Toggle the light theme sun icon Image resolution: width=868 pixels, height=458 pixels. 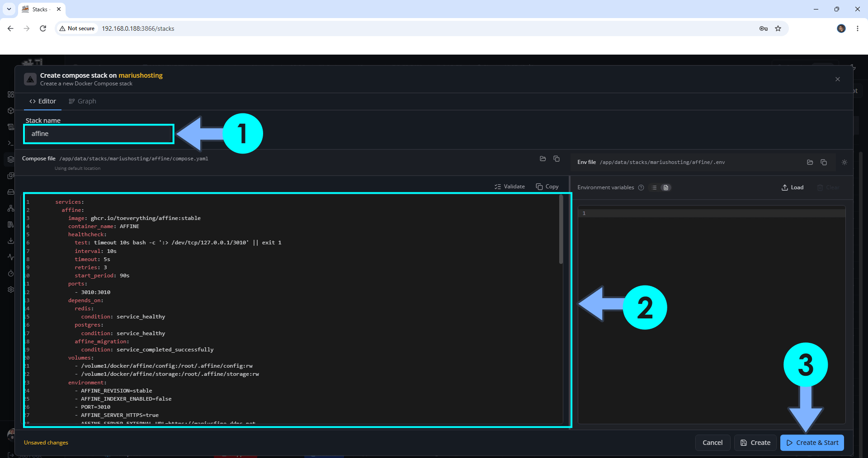[844, 162]
